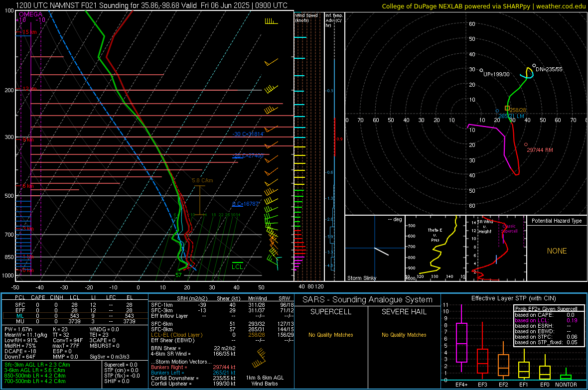The width and height of the screenshot is (588, 390).
Task: Click the '9 km' height marker
Action: [x=28, y=140]
